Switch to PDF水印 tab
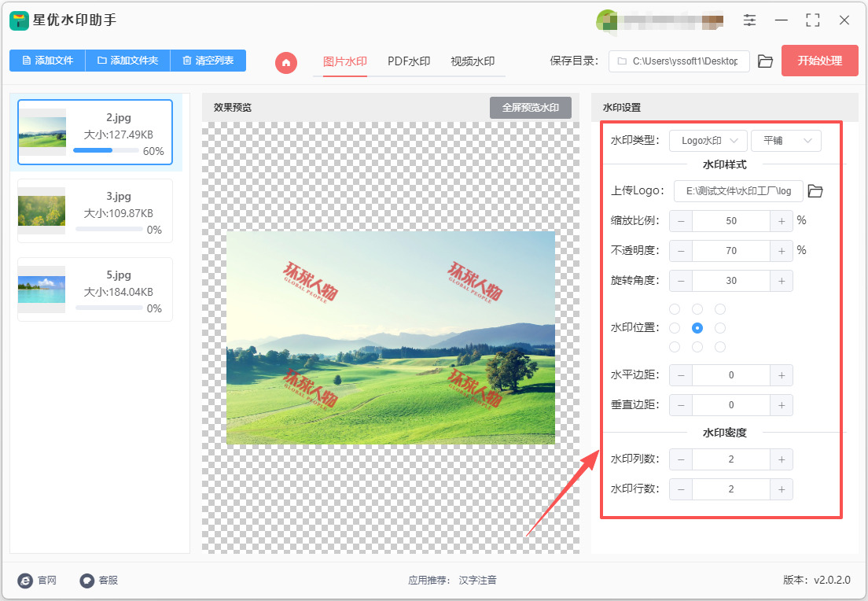The width and height of the screenshot is (868, 601). click(x=409, y=61)
